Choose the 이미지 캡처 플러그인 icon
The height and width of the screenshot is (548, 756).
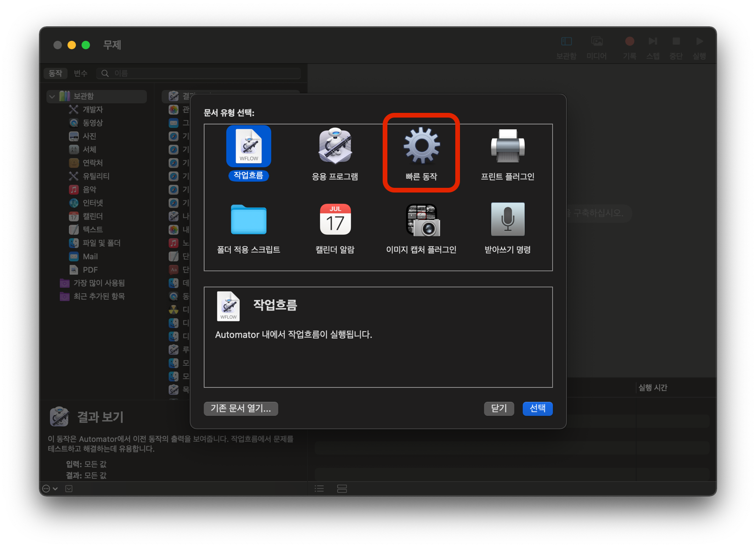tap(422, 220)
